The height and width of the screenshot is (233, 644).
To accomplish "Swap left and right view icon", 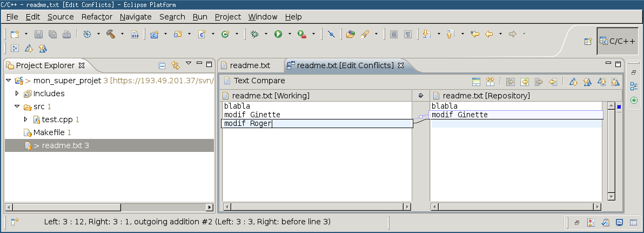I will (490, 82).
